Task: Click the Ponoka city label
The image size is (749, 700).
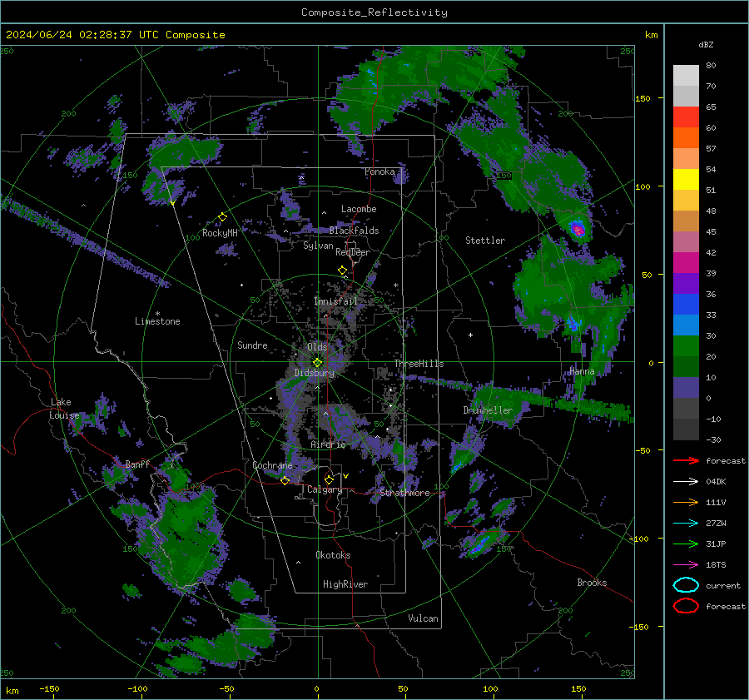Action: [379, 171]
